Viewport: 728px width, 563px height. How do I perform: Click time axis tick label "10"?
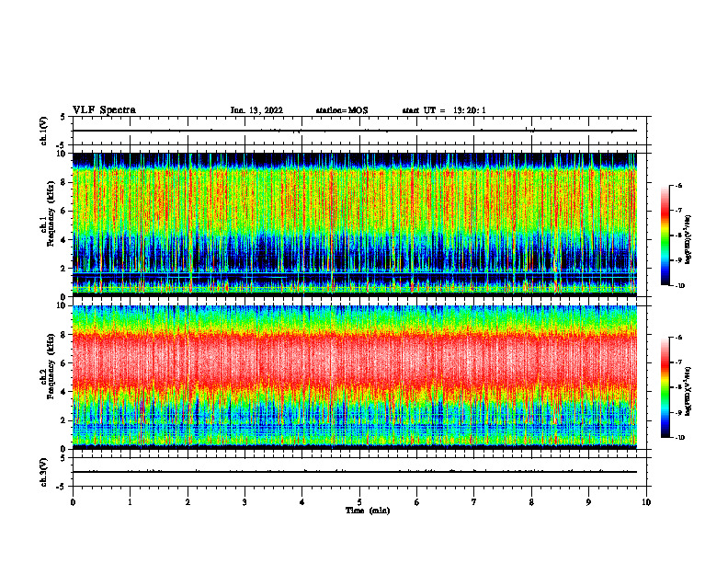point(646,502)
